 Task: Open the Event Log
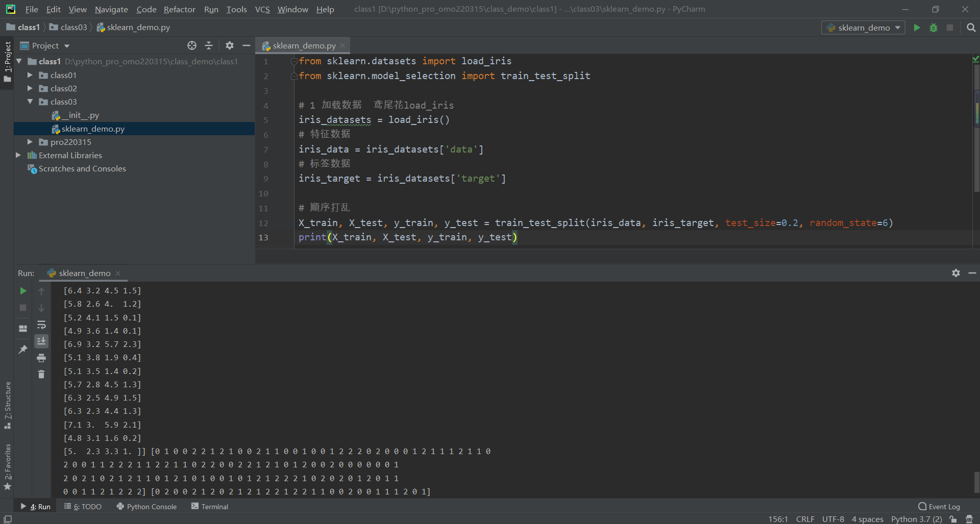(x=939, y=507)
